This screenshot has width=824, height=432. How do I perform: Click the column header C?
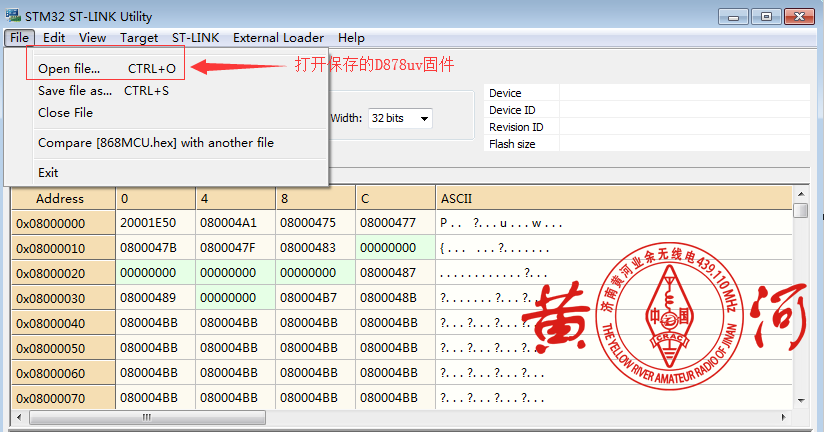point(395,199)
